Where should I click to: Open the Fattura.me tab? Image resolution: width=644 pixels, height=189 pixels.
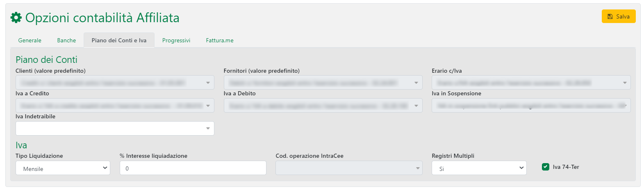point(220,40)
